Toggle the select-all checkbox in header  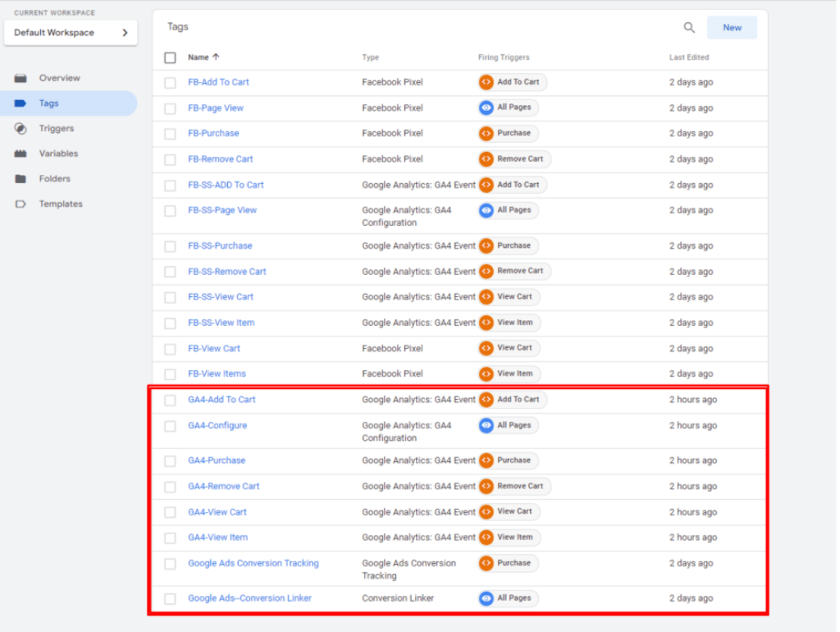[170, 57]
